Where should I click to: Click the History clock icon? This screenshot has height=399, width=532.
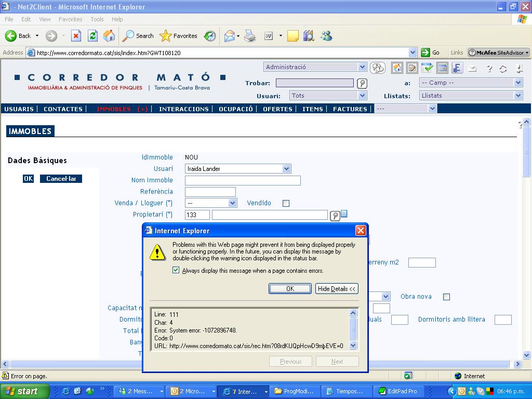pyautogui.click(x=210, y=36)
